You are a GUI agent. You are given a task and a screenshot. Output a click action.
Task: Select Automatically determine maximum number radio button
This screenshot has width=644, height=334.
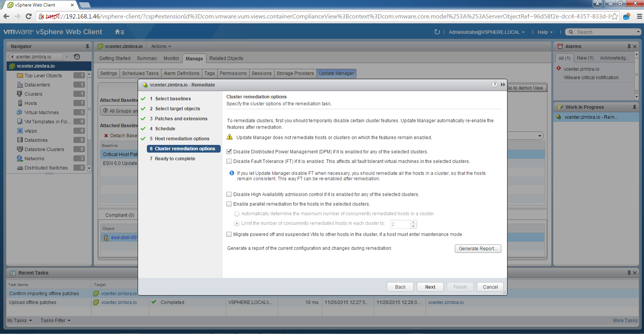pos(237,214)
